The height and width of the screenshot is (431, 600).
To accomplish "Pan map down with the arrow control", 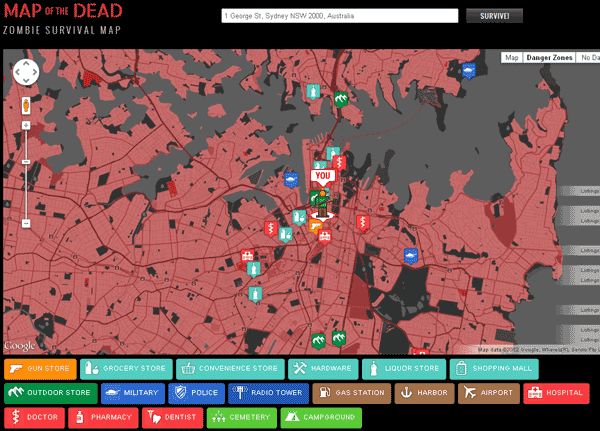I will pos(26,80).
